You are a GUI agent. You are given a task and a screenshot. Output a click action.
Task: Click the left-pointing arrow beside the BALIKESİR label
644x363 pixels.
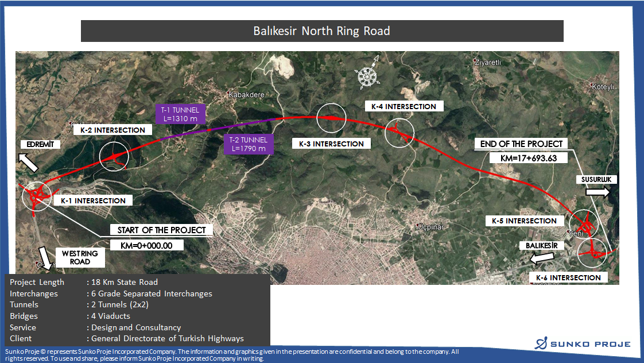click(541, 259)
